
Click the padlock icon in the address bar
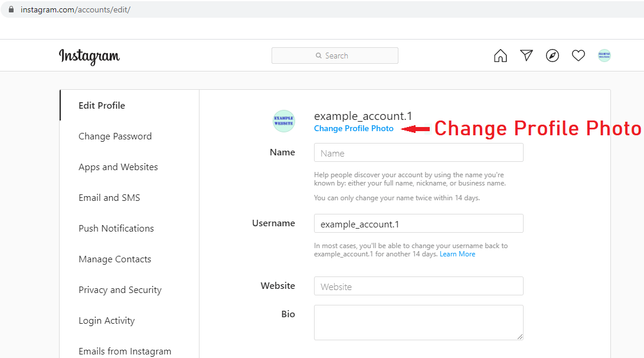pos(11,9)
